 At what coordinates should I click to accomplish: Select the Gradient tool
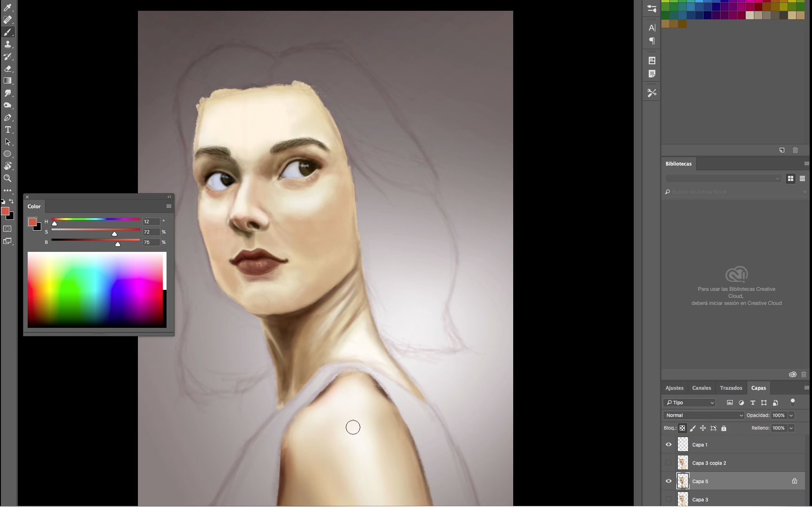(8, 81)
